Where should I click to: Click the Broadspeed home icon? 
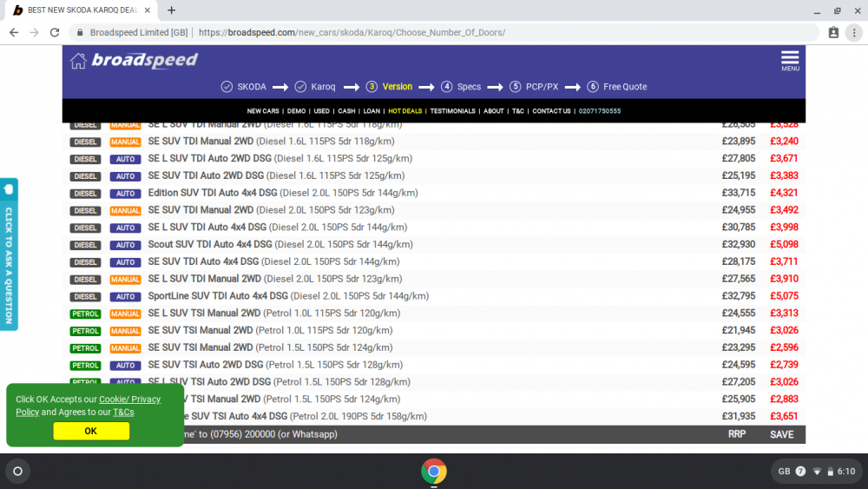coord(78,60)
